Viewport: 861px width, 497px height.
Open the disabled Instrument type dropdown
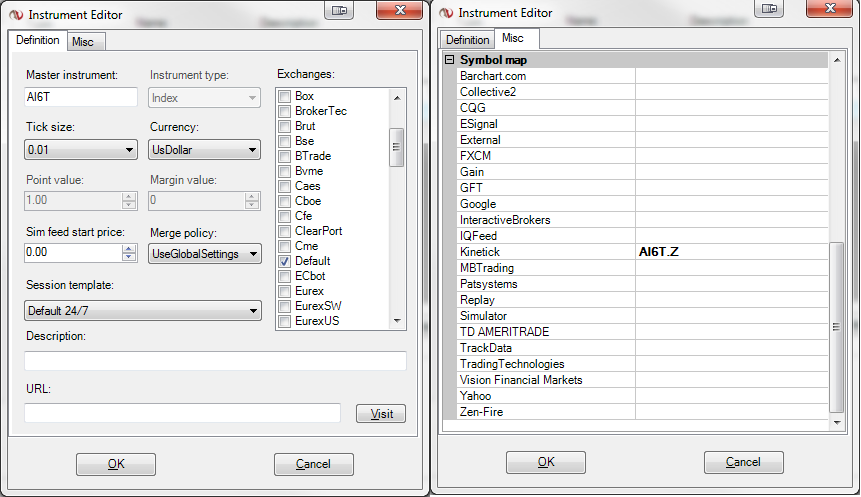(x=204, y=98)
